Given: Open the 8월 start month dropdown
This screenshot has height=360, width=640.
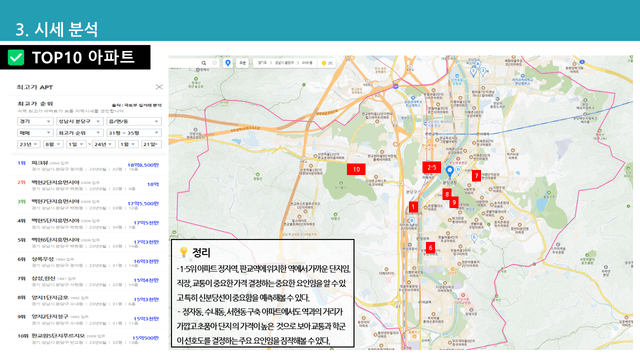Looking at the screenshot, I should pyautogui.click(x=53, y=144).
